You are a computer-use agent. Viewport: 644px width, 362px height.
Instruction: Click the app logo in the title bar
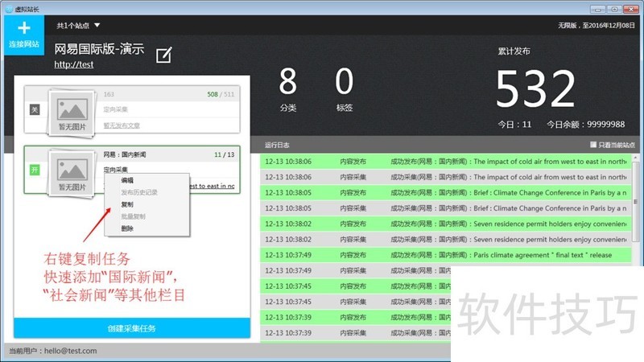(x=9, y=9)
